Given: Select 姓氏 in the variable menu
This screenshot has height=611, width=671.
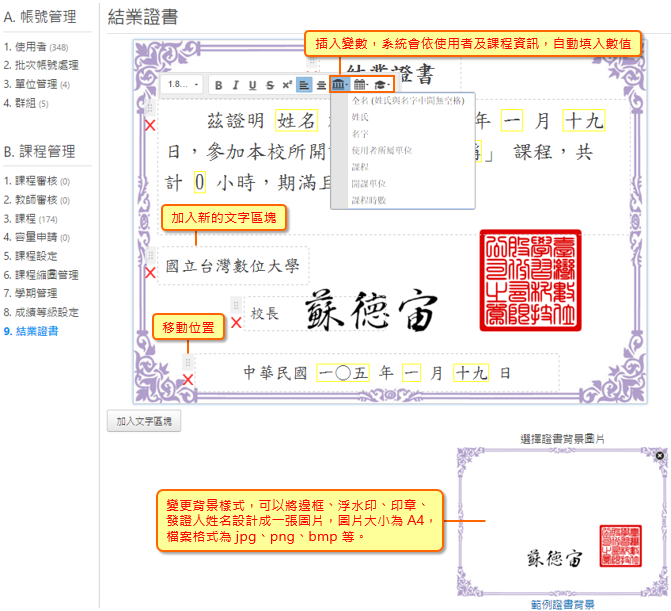Looking at the screenshot, I should pyautogui.click(x=360, y=117).
